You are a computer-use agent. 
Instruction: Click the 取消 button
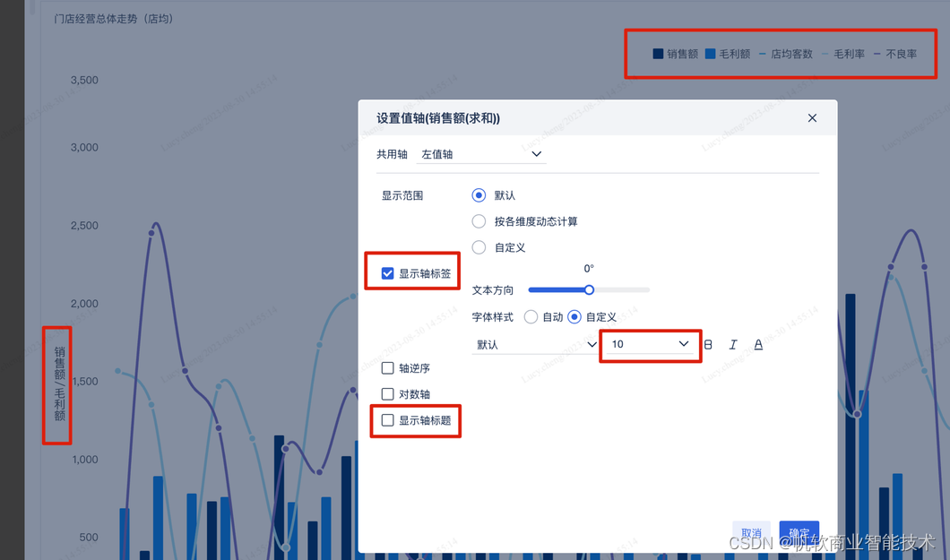(751, 533)
